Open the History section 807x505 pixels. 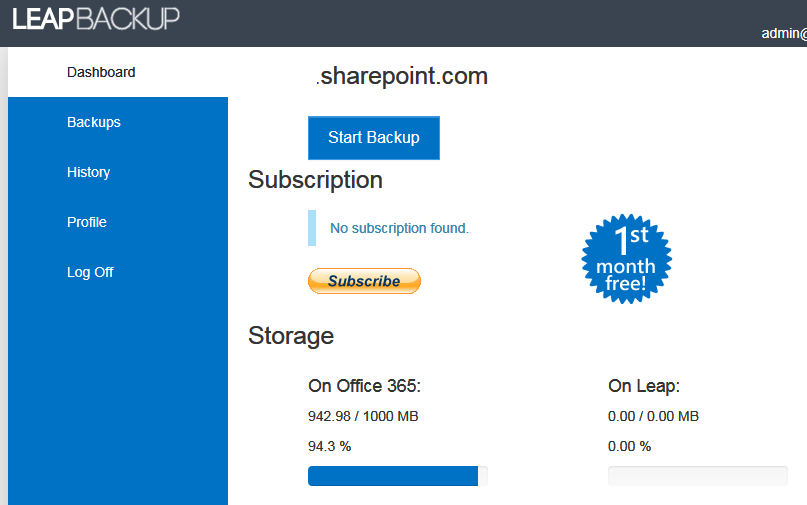click(x=89, y=172)
